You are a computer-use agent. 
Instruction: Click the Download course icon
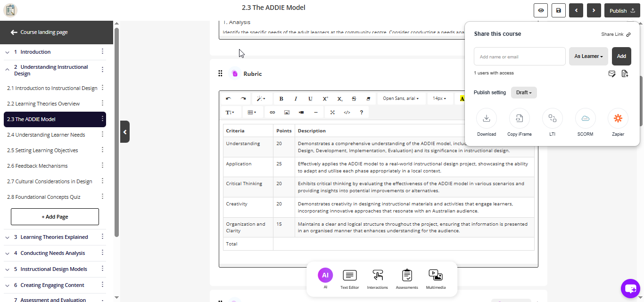486,118
